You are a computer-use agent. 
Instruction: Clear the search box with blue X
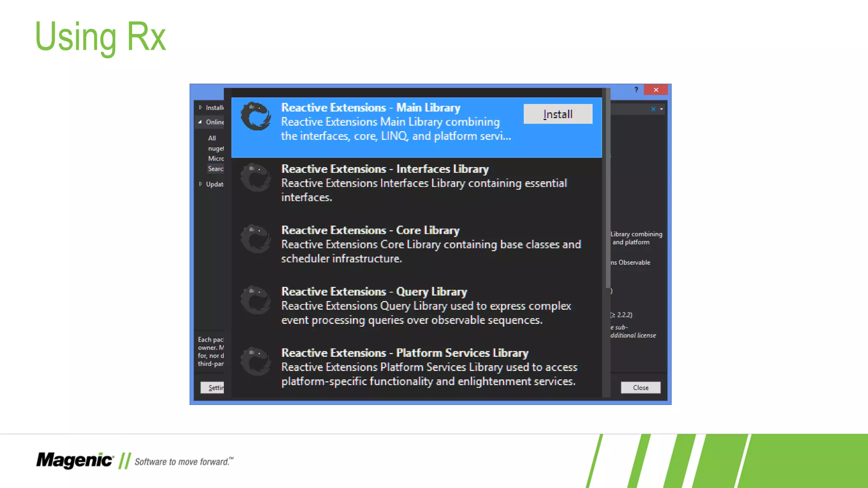[x=653, y=109]
